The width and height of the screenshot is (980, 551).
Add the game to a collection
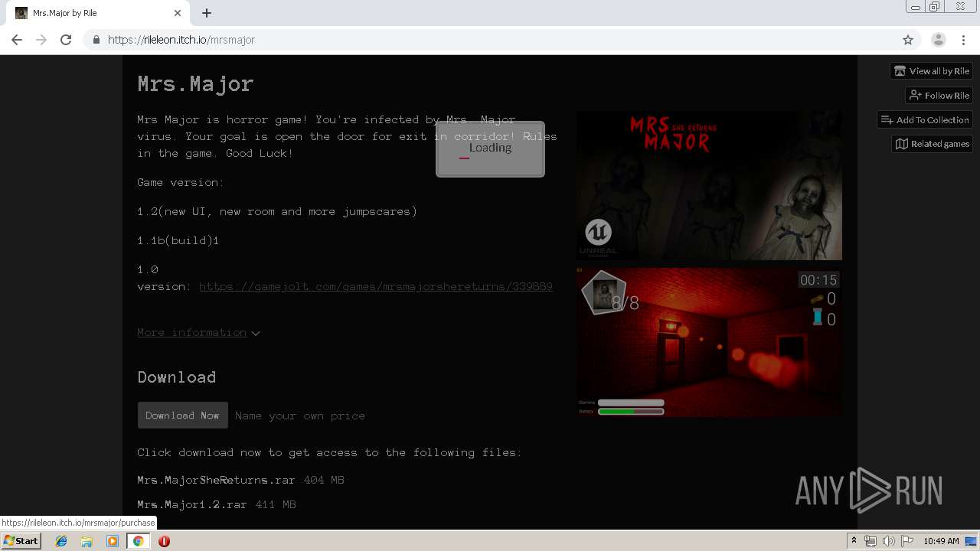tap(925, 120)
